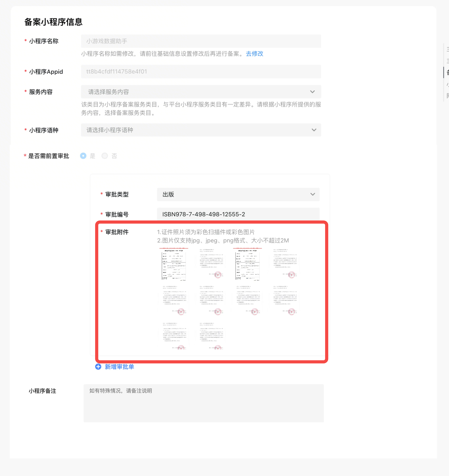Open the 去修改 link
This screenshot has height=476, width=449.
coord(254,54)
